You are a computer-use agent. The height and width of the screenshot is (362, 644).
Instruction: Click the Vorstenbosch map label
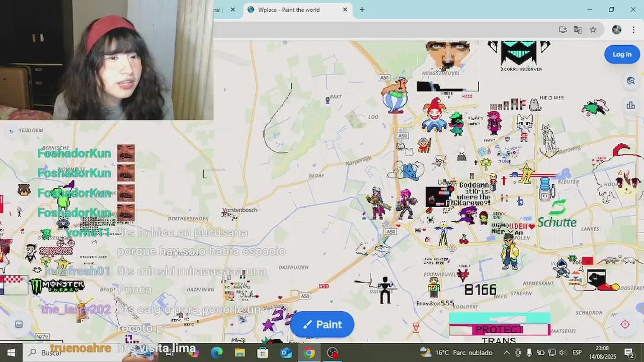[239, 210]
